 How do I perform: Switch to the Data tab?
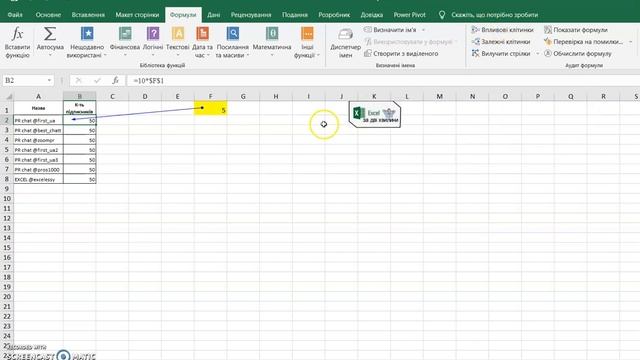[x=213, y=15]
